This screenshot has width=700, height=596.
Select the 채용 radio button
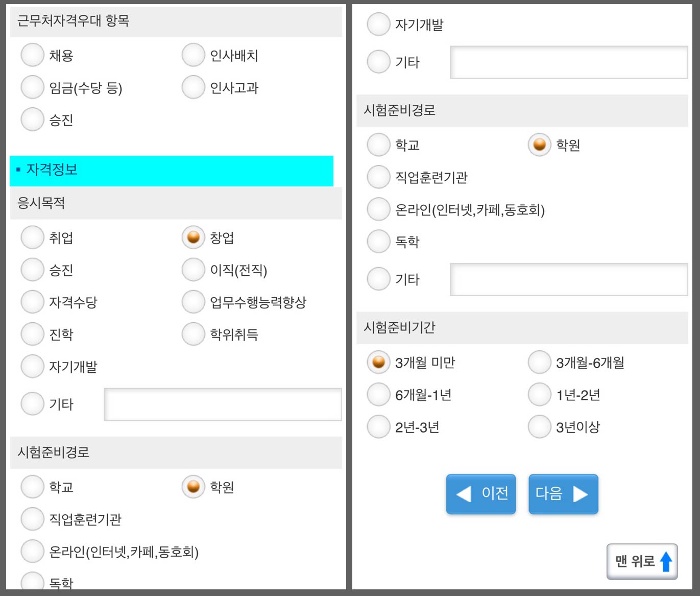coord(32,55)
